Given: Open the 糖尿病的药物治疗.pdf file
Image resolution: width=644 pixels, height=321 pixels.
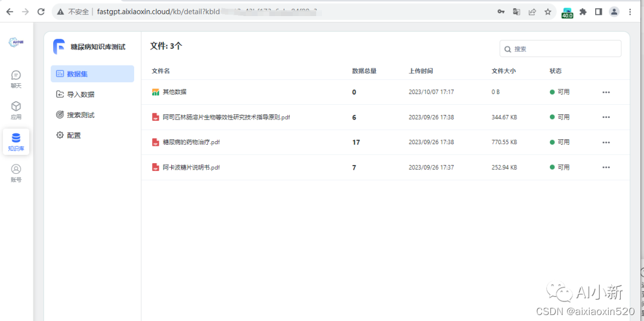Looking at the screenshot, I should [x=191, y=142].
